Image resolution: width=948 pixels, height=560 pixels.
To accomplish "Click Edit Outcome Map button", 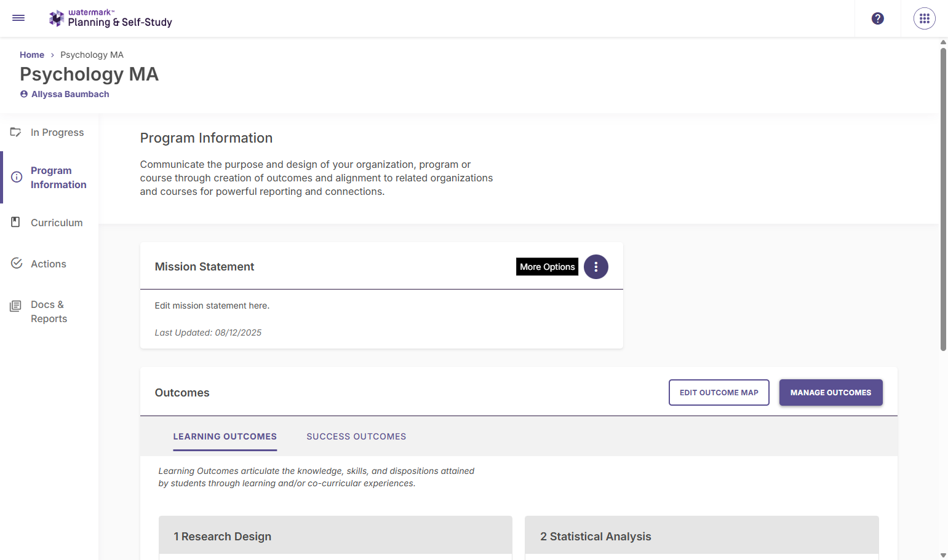I will [719, 392].
